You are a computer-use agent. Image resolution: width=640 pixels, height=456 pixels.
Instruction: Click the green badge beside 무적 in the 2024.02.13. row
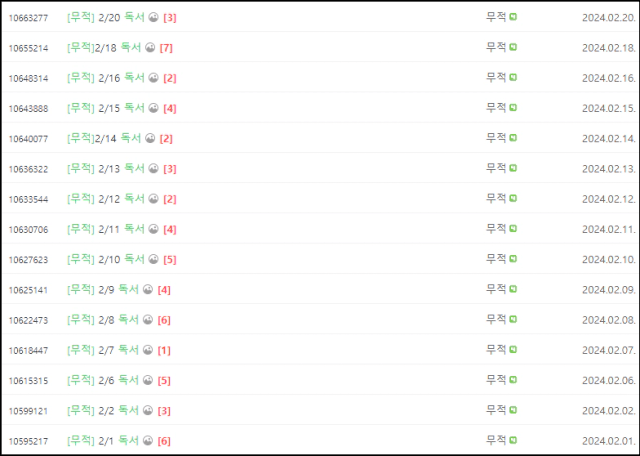[x=513, y=168]
